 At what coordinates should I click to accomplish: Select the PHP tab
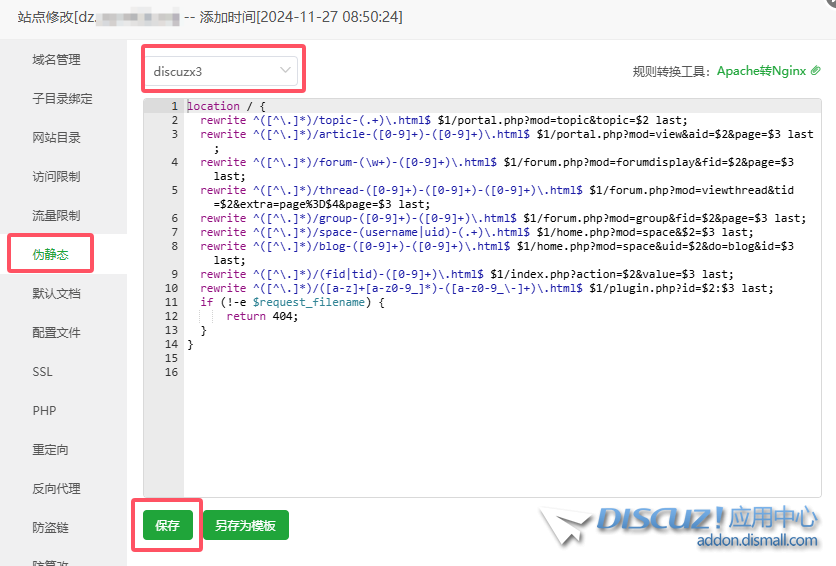point(44,411)
